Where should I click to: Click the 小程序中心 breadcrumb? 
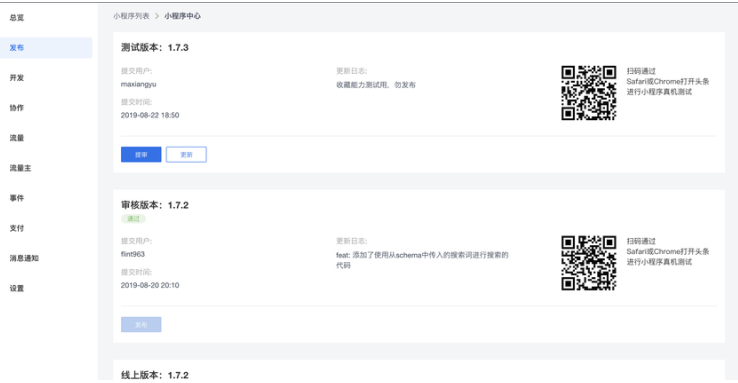(x=183, y=16)
